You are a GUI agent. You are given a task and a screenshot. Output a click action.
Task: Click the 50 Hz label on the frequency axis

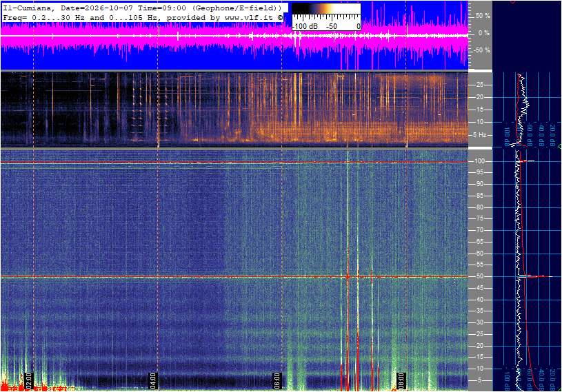click(479, 276)
